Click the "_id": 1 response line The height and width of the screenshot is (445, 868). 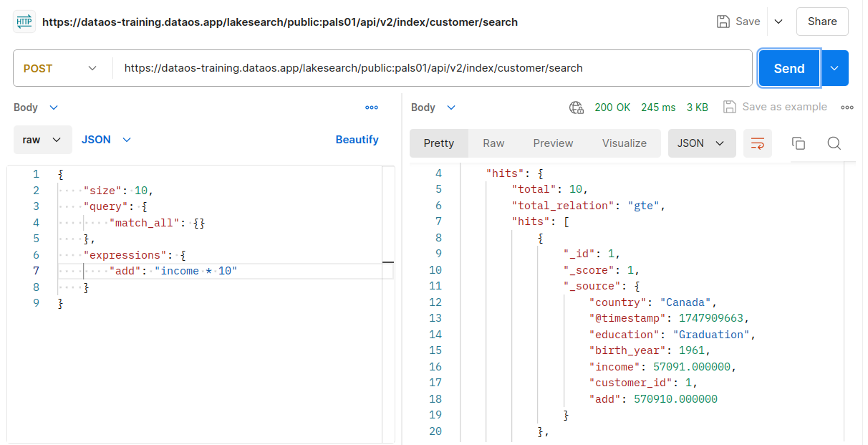pos(592,254)
